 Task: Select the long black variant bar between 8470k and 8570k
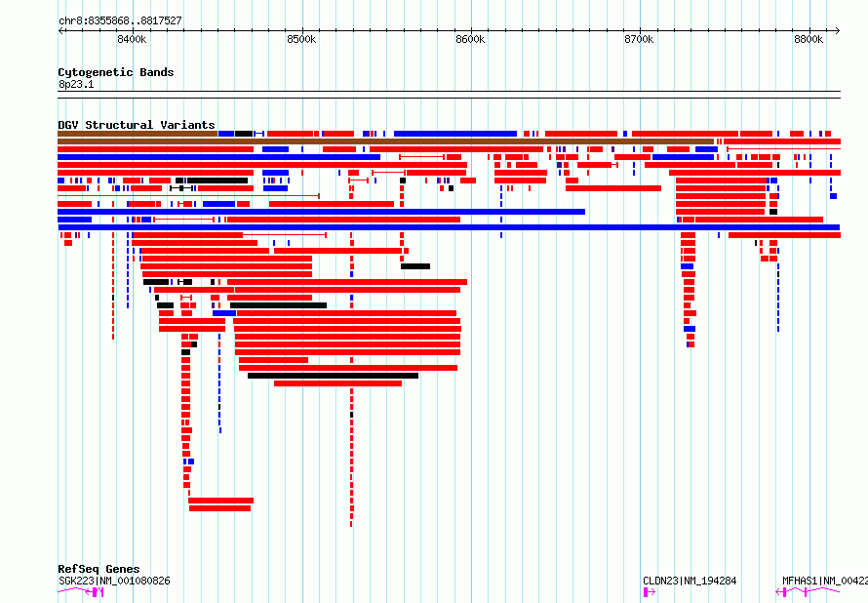334,376
